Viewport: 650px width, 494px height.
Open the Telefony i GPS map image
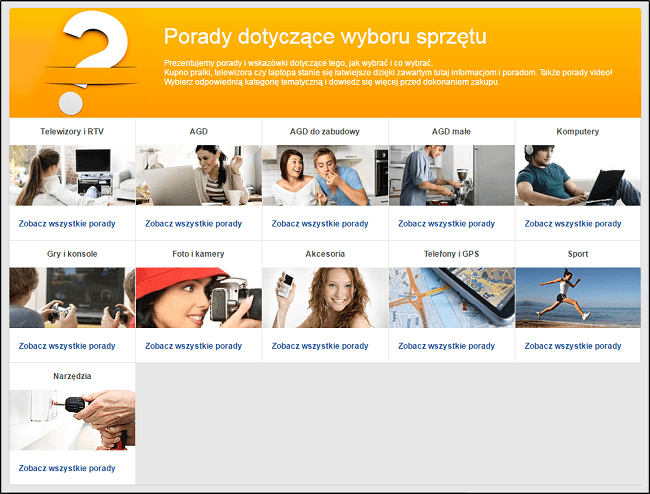pyautogui.click(x=451, y=297)
